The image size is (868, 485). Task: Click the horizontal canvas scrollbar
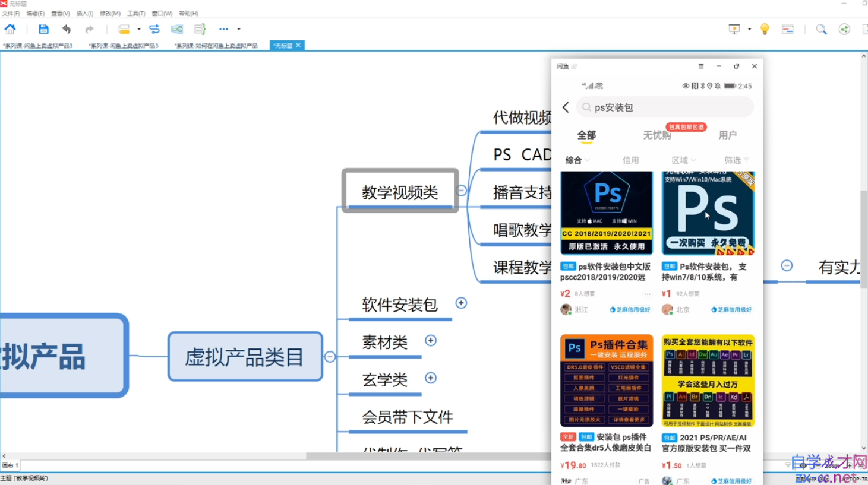(x=428, y=456)
